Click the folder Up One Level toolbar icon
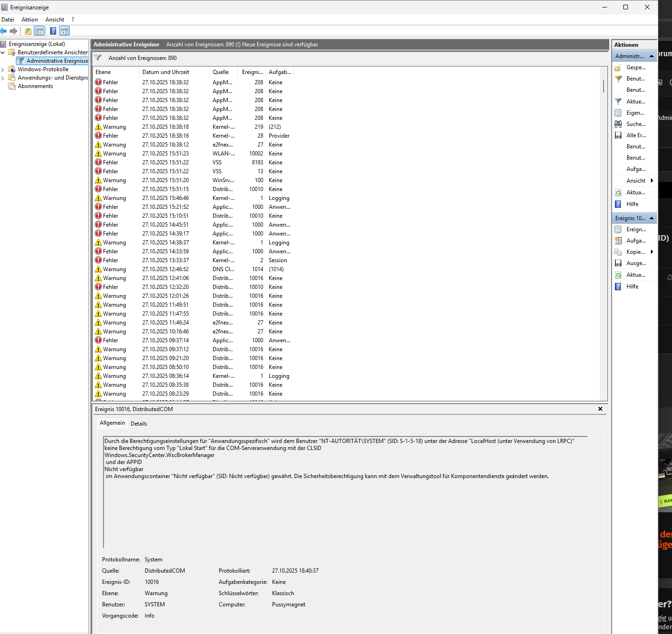The height and width of the screenshot is (634, 672). [28, 31]
